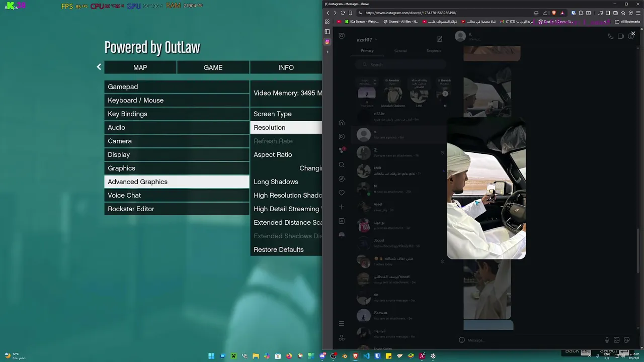644x362 pixels.
Task: Open Brave main menu button
Action: coord(638,13)
